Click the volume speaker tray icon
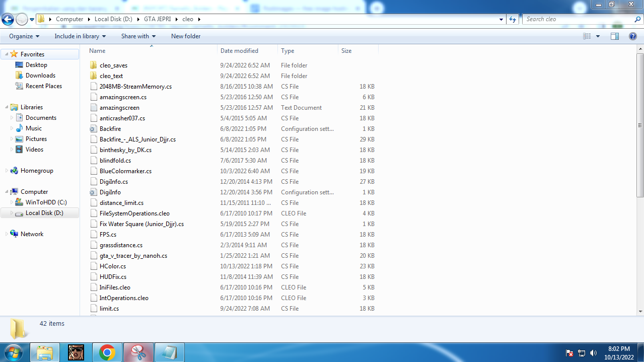 (594, 353)
